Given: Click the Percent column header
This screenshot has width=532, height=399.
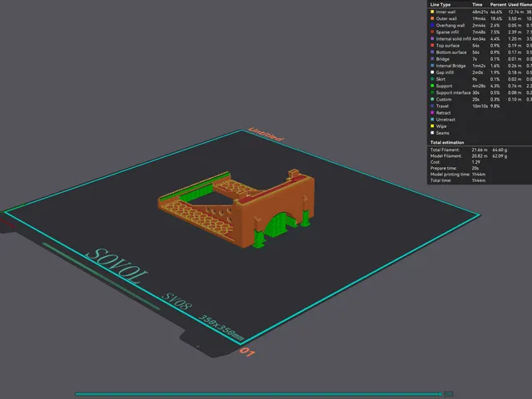Looking at the screenshot, I should click(498, 5).
